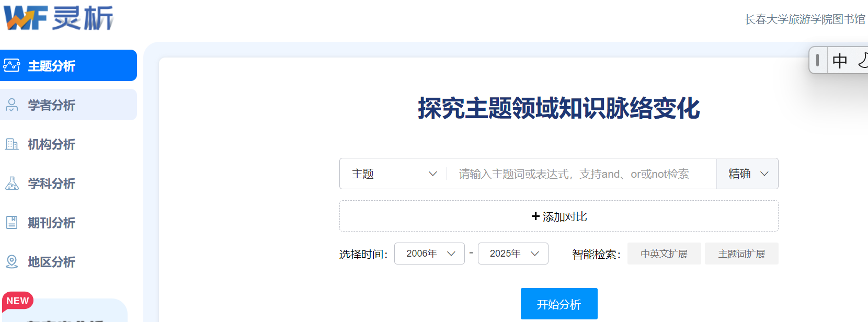868x322 pixels.
Task: Go to 期刊分析 section
Action: click(51, 223)
